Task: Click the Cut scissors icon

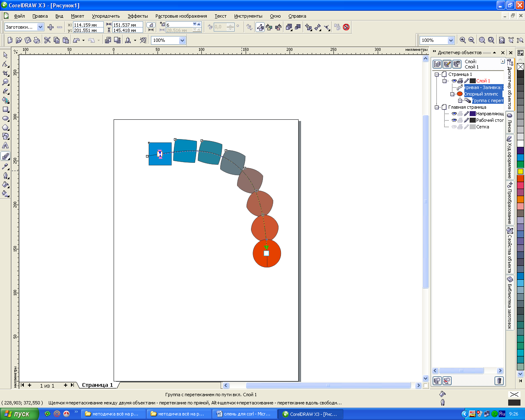Action: pos(47,40)
